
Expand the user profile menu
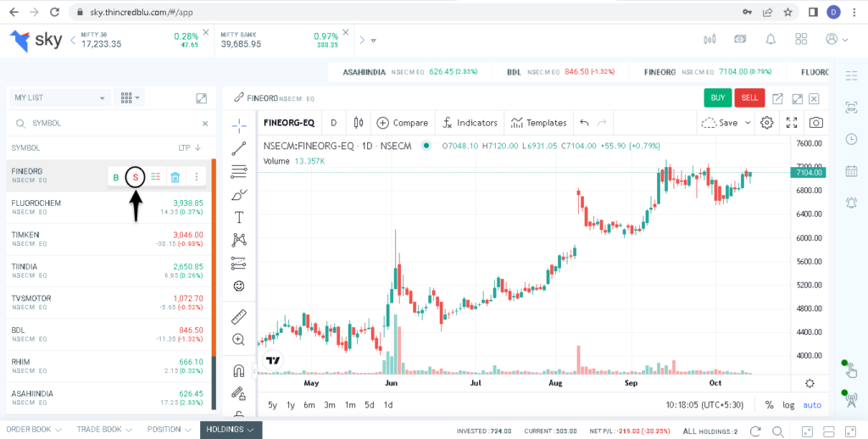point(837,39)
